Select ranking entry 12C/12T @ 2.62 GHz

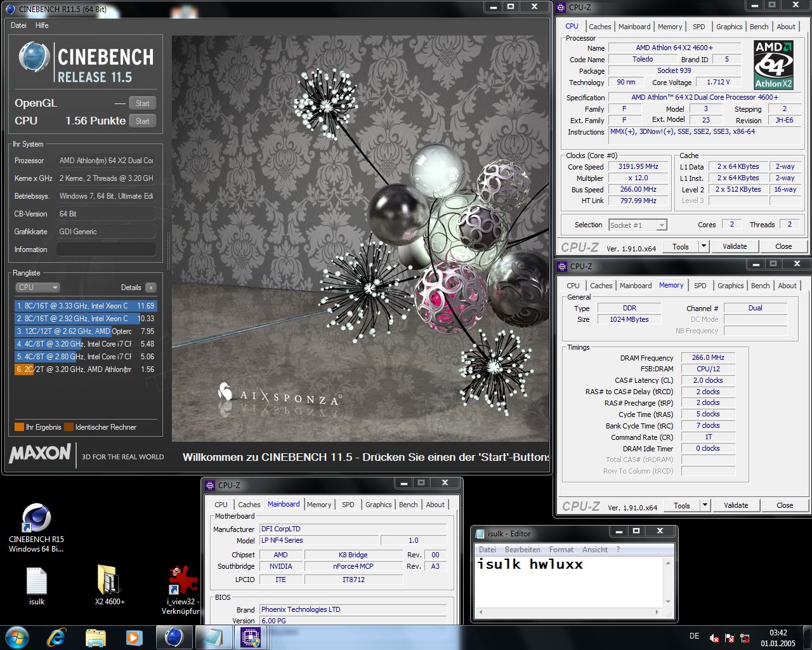click(85, 331)
